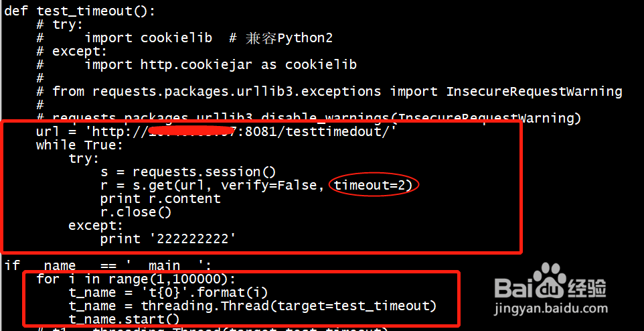This screenshot has height=331, width=644.
Task: Place cursor on print r.content line
Action: tap(161, 198)
